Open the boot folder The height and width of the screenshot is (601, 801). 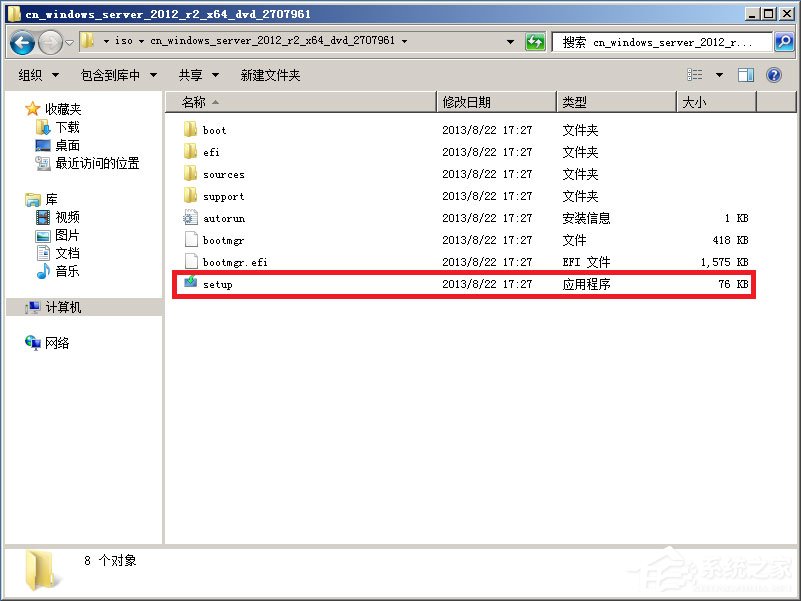(214, 130)
